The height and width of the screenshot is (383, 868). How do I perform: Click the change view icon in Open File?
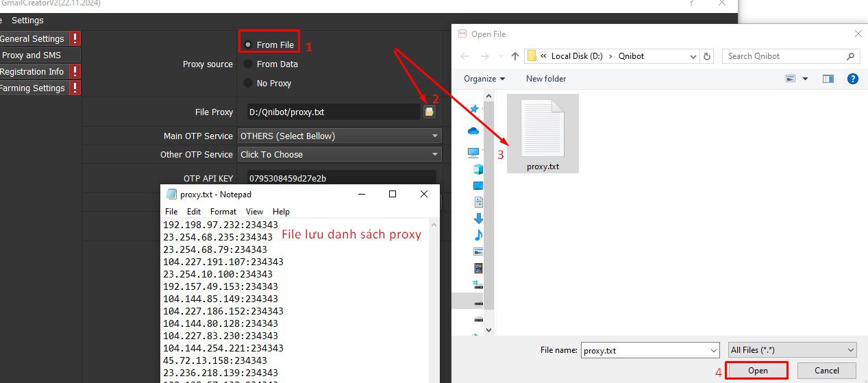pos(791,79)
